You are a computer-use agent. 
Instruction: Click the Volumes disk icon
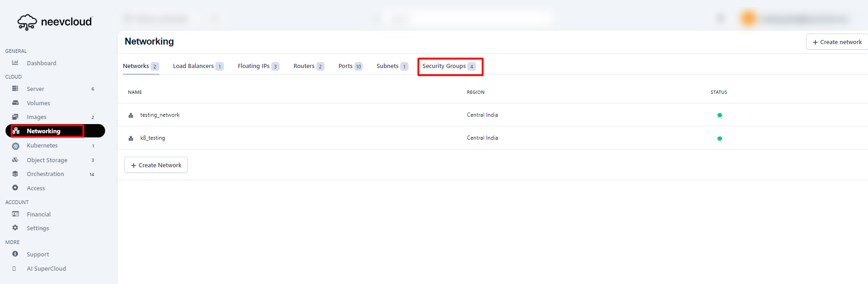coord(15,103)
